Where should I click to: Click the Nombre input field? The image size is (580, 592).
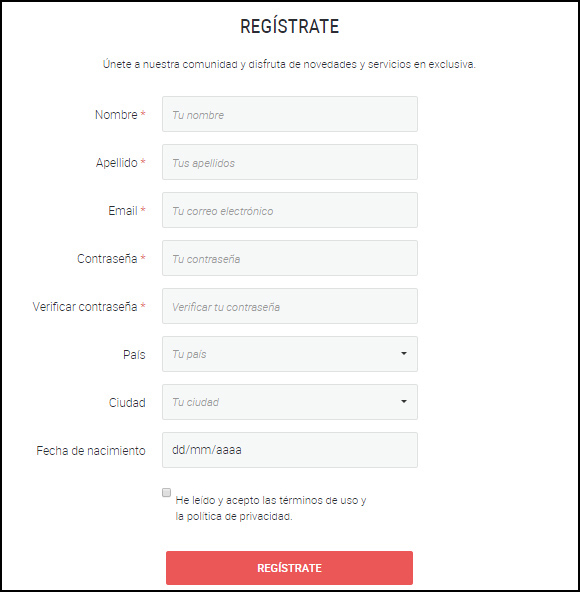(x=290, y=114)
